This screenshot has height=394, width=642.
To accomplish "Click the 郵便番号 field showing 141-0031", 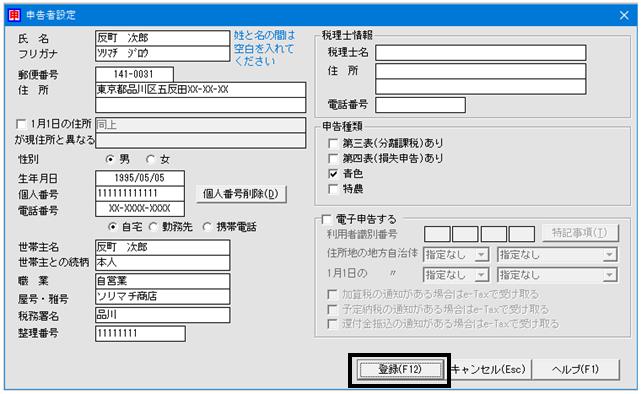I will [x=134, y=75].
